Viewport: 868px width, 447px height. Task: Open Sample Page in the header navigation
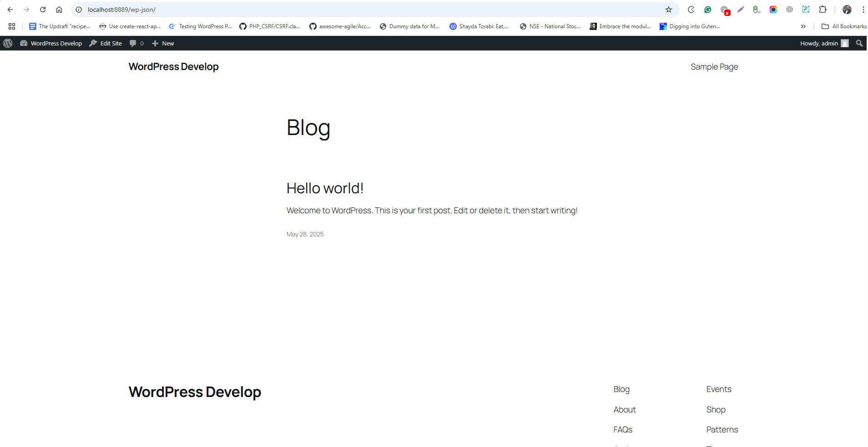tap(714, 67)
